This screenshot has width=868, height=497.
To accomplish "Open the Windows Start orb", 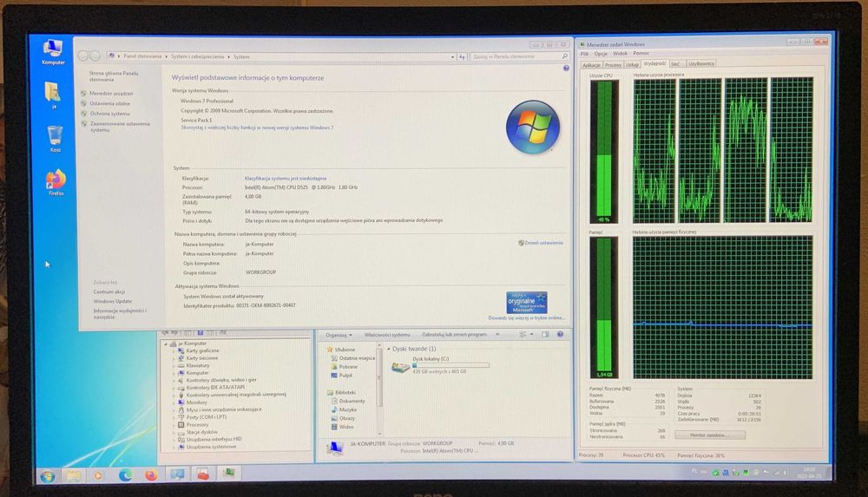I will pyautogui.click(x=48, y=476).
